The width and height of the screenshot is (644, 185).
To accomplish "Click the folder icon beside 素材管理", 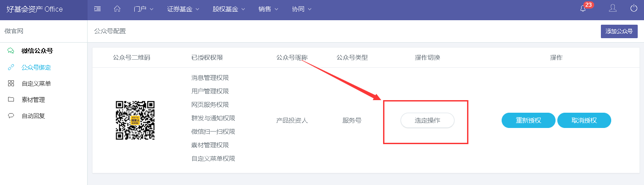I will point(11,100).
